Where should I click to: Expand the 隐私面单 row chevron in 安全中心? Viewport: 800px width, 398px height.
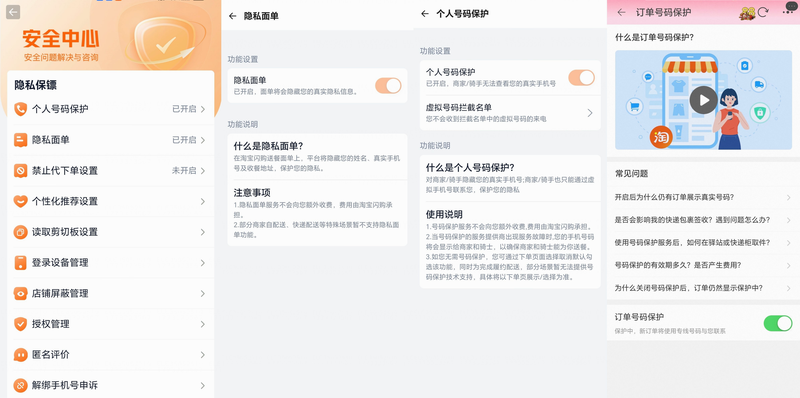click(203, 140)
